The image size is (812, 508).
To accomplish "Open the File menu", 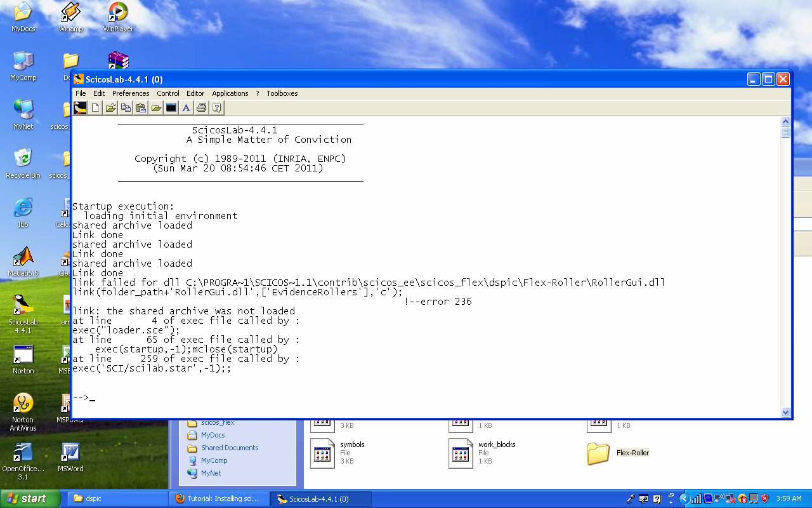I will coord(81,93).
